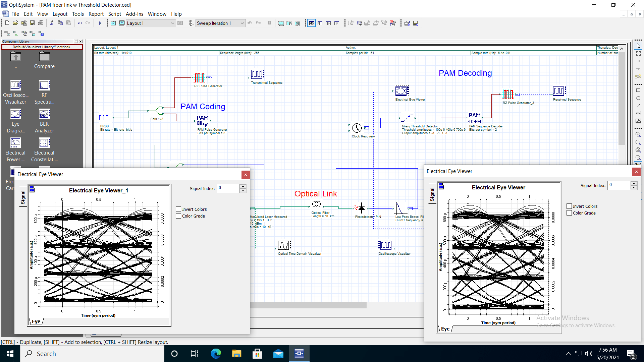Open the Add-Ins menu
Image resolution: width=644 pixels, height=362 pixels.
(134, 14)
